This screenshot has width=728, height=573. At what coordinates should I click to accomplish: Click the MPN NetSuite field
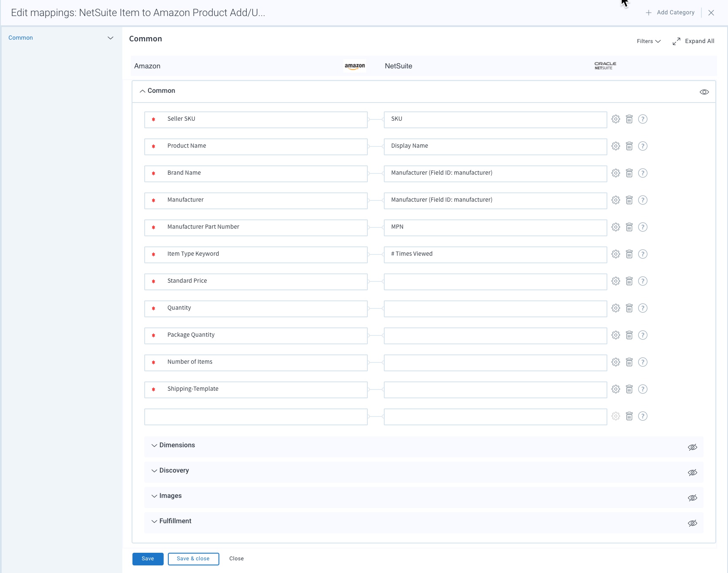[x=495, y=228]
